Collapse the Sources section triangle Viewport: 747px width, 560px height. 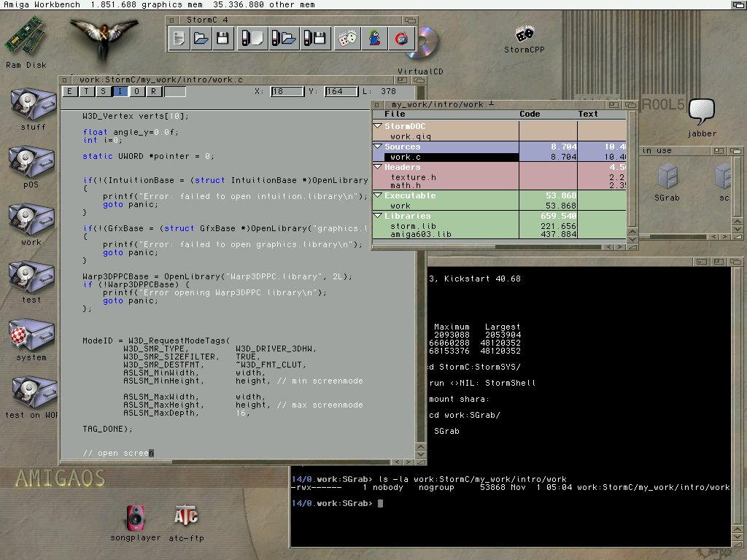pos(378,146)
